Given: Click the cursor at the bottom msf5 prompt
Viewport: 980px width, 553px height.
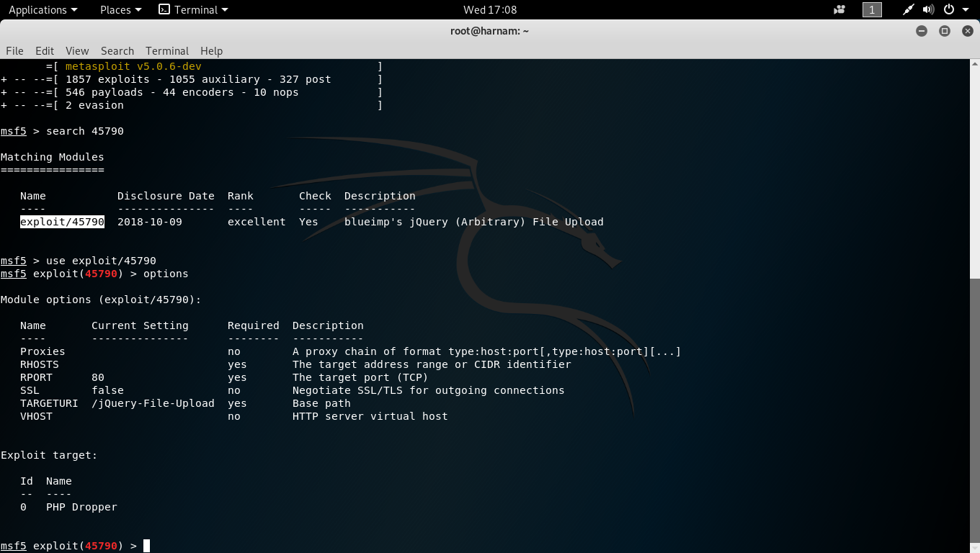Looking at the screenshot, I should pos(147,546).
